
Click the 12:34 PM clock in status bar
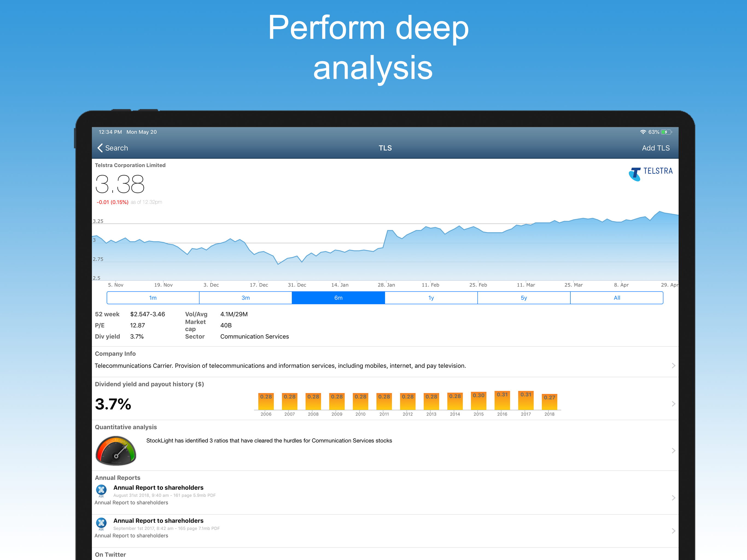click(110, 132)
